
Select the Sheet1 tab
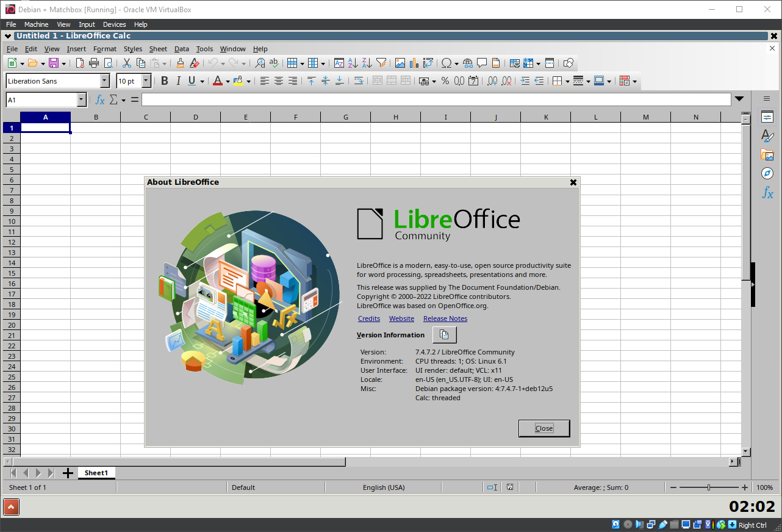pos(96,472)
